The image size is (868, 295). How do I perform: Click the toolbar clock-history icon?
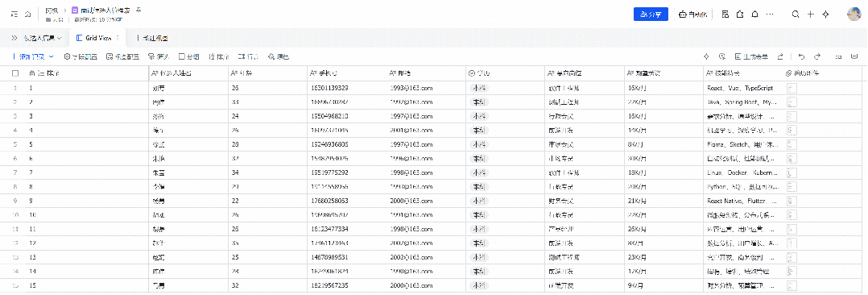(721, 56)
